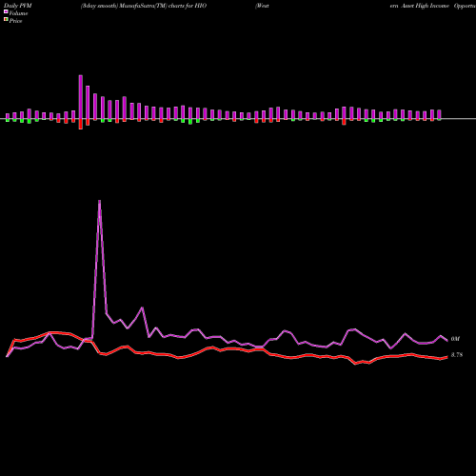This screenshot has height=476, width=476.
Task: Click the tallest magenta volume bar
Action: 81,97
